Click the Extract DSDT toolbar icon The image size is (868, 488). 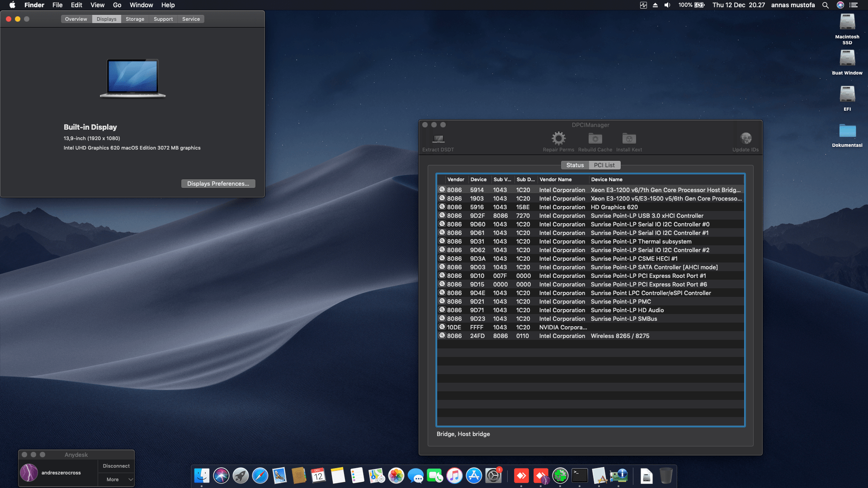pos(438,139)
